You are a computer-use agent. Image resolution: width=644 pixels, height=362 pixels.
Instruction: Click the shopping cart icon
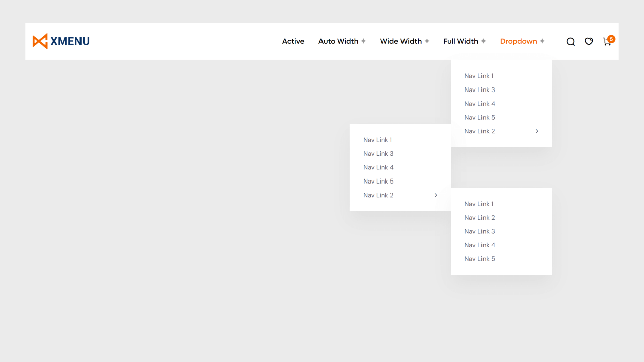tap(607, 42)
